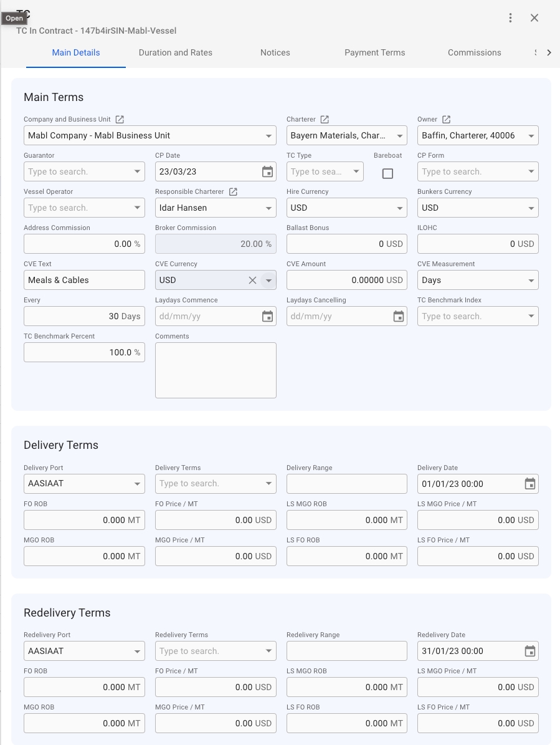Open the CP Date calendar picker
The image size is (560, 745).
tap(267, 172)
